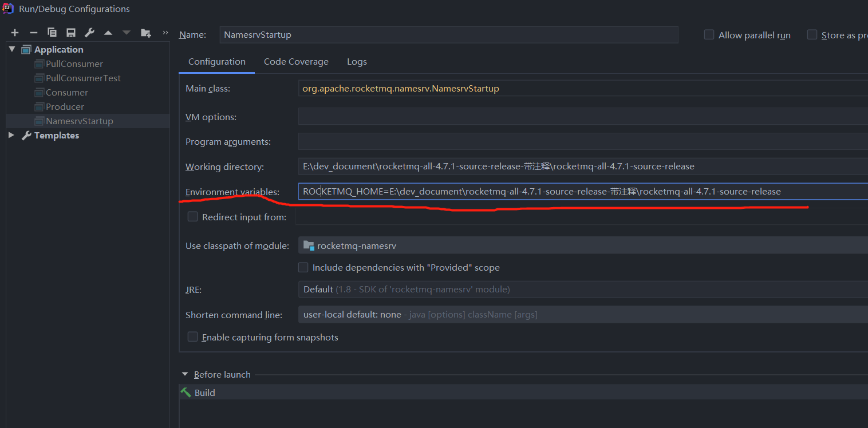Click the Program arguments field
This screenshot has width=868, height=428.
(583, 141)
